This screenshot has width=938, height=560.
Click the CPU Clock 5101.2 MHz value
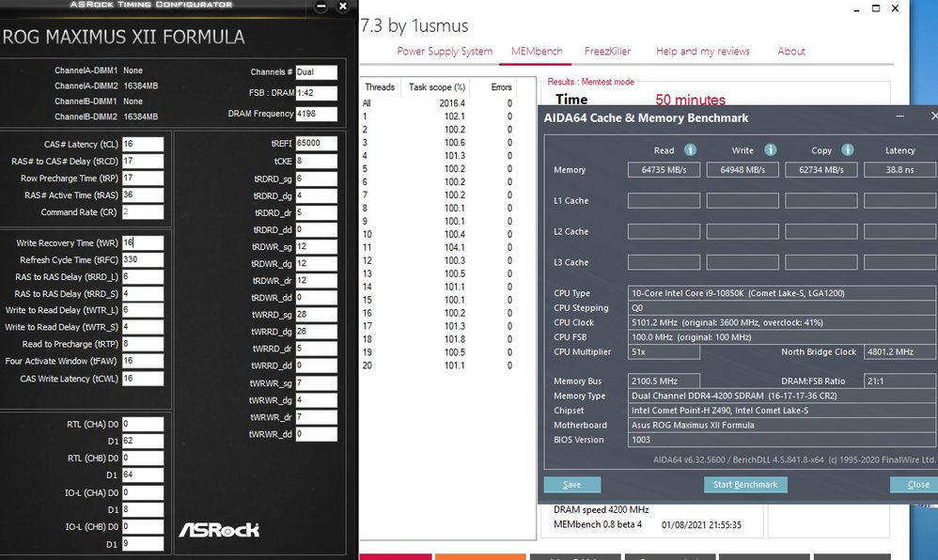tap(782, 322)
